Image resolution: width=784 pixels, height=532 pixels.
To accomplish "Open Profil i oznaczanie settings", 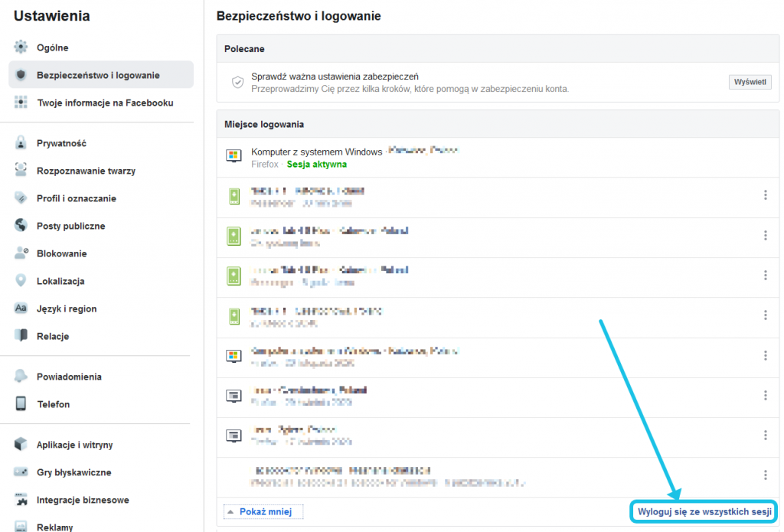I will point(77,198).
